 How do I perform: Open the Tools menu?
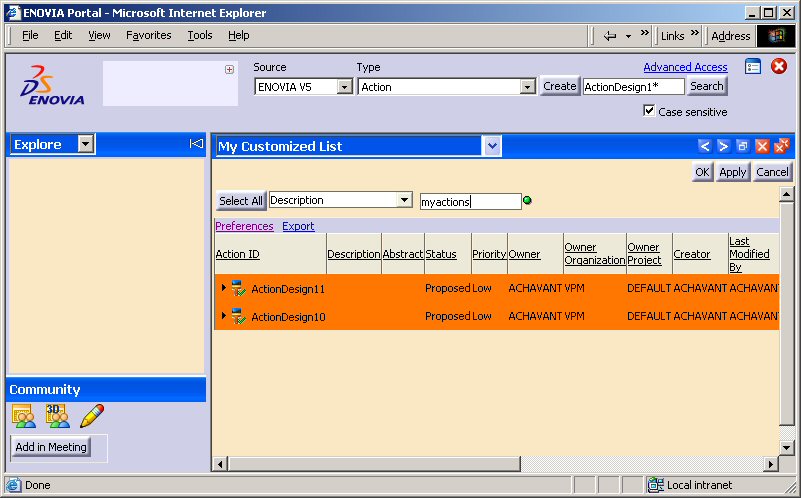200,35
